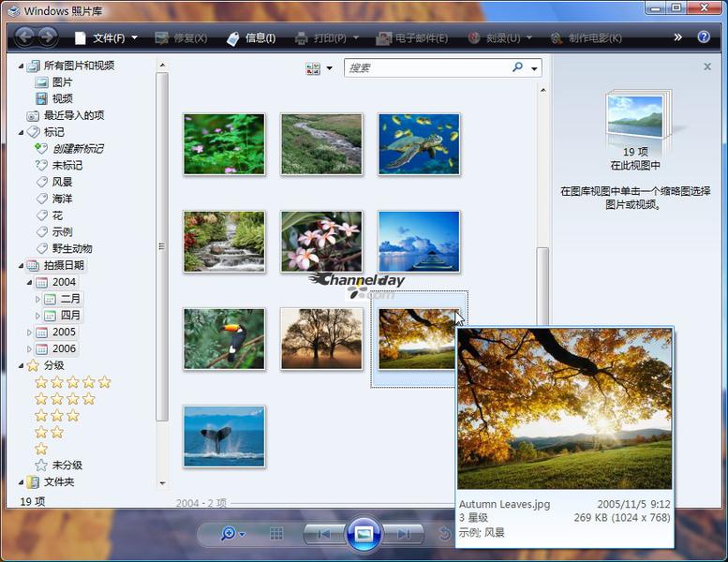Open the zoom magnifier control
This screenshot has height=562, width=728.
(x=232, y=534)
